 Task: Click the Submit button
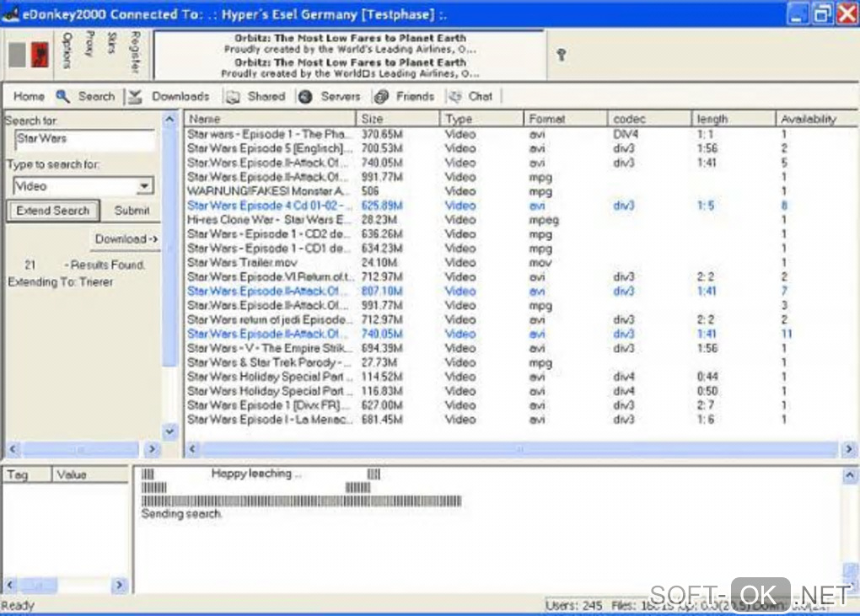coord(132,211)
